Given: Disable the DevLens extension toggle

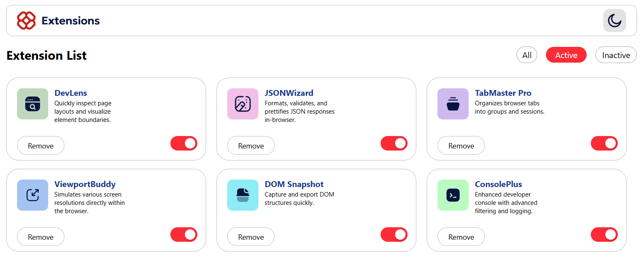Looking at the screenshot, I should 184,143.
